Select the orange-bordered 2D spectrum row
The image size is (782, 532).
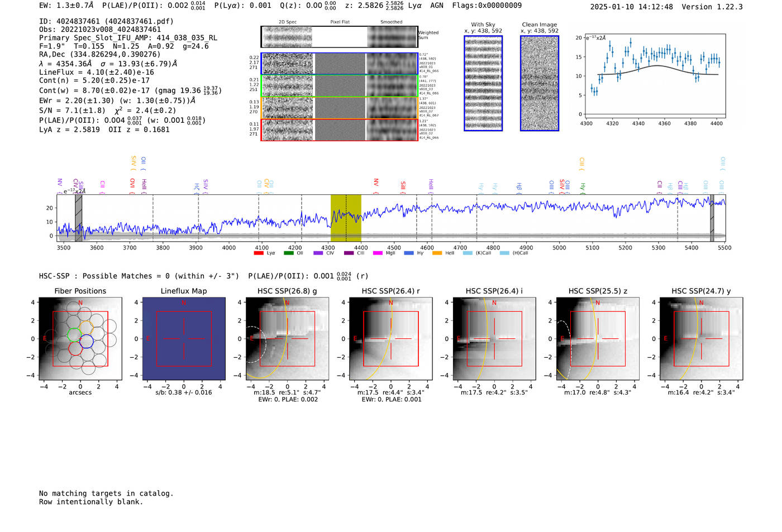[x=339, y=108]
